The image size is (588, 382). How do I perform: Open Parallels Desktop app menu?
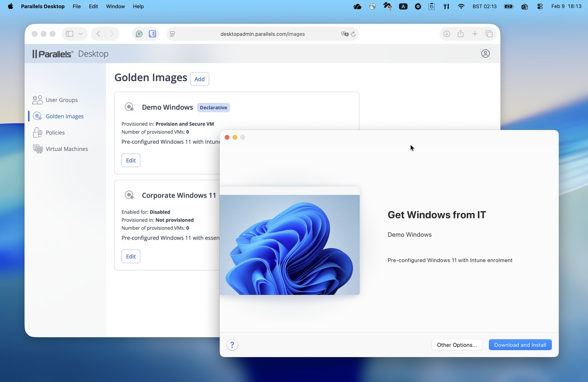coord(43,6)
